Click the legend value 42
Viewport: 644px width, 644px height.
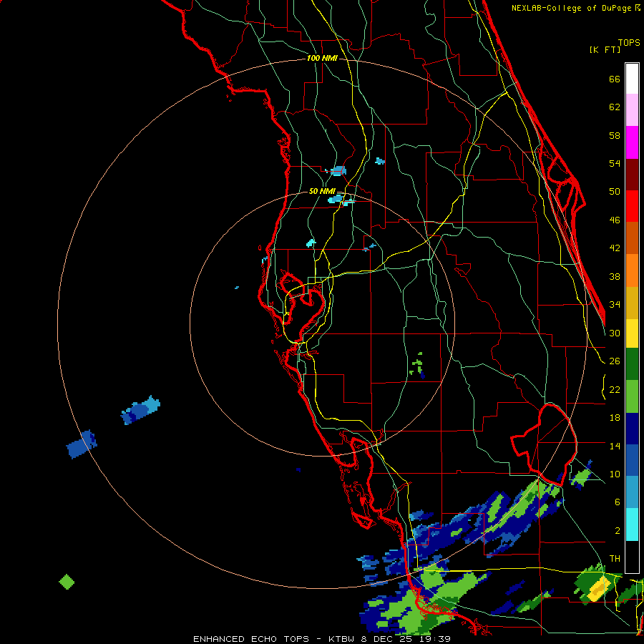(x=615, y=248)
